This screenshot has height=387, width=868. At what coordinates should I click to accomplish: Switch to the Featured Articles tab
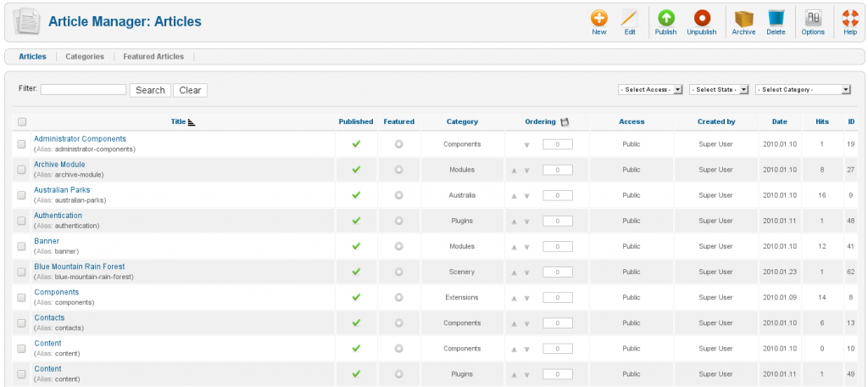(x=153, y=57)
